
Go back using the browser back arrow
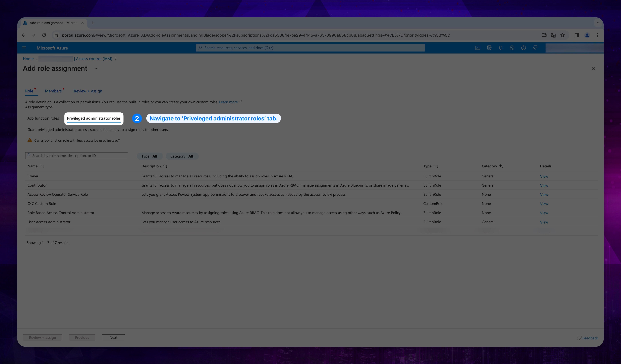[x=23, y=35]
